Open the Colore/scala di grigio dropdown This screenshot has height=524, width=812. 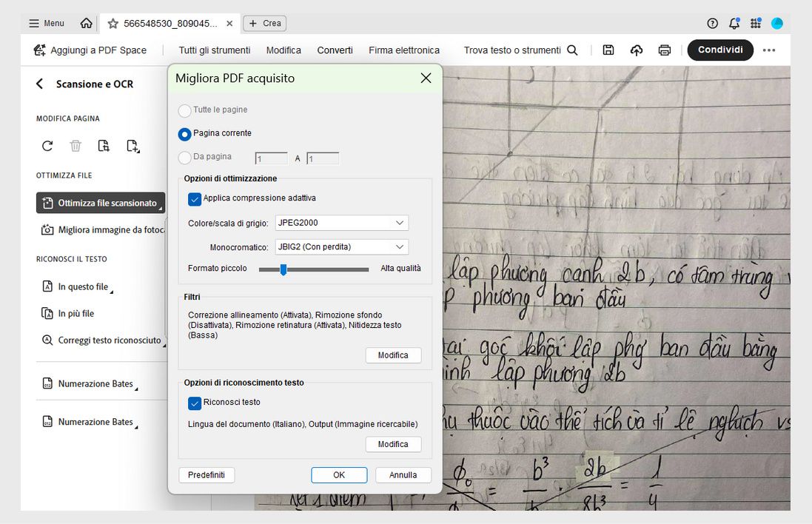click(341, 222)
